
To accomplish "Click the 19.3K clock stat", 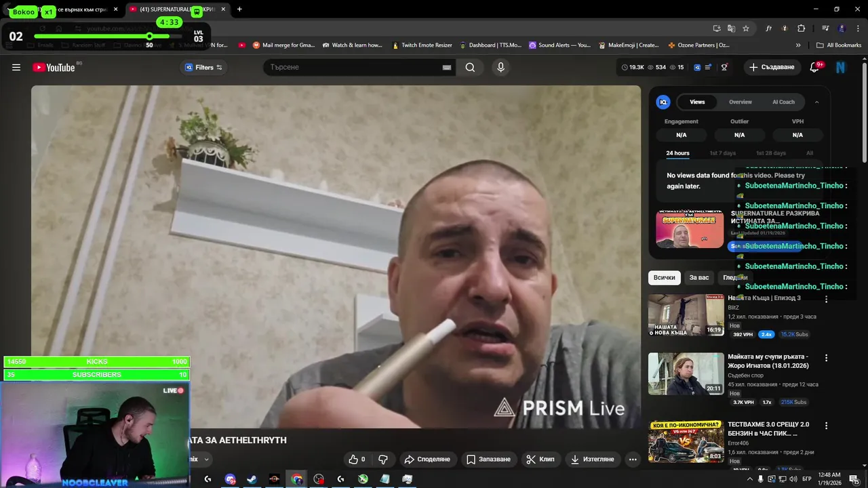I will (633, 67).
